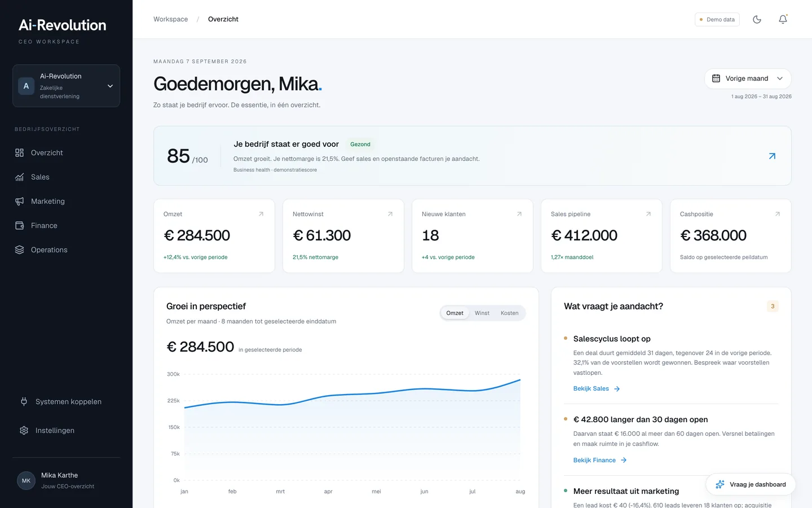The image size is (812, 508).
Task: Open notifications via the bell icon
Action: click(783, 19)
